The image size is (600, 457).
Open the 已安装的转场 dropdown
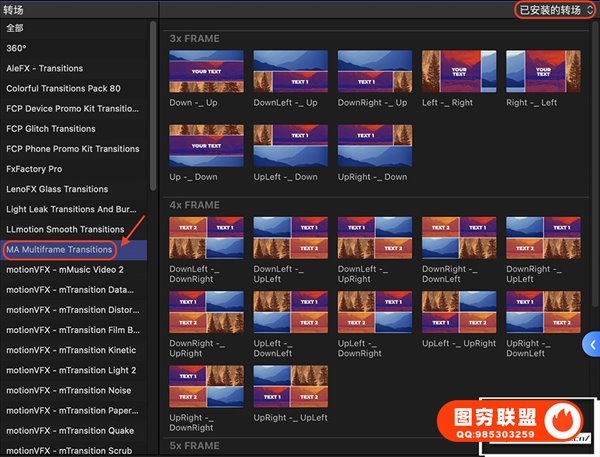tap(555, 10)
